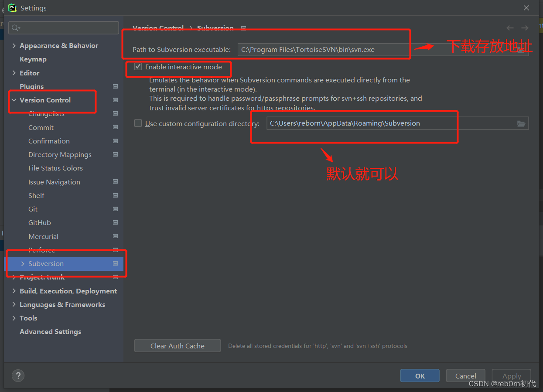Click the back navigation arrow icon
This screenshot has width=543, height=392.
[510, 28]
